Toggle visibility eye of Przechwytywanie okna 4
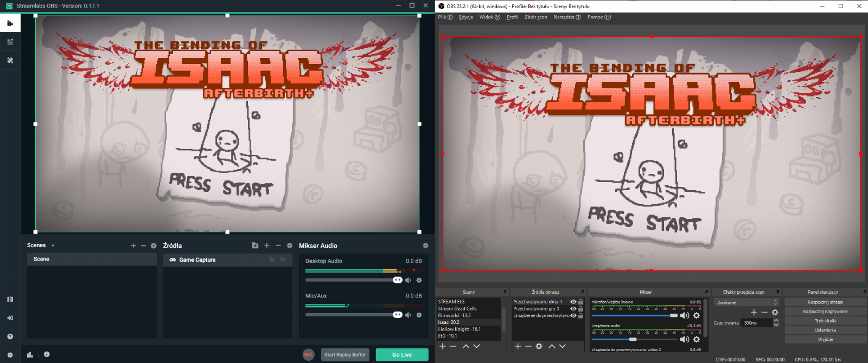The width and height of the screenshot is (868, 363). coord(573,302)
